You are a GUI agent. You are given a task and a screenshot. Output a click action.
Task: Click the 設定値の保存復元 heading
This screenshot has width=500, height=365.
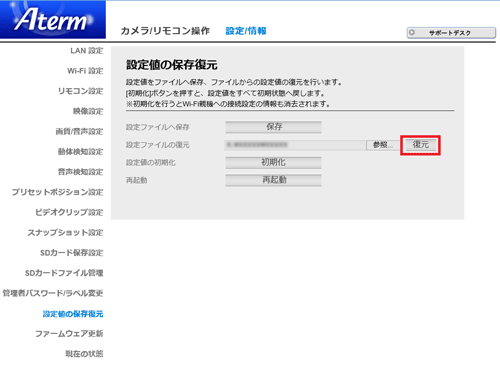[172, 65]
